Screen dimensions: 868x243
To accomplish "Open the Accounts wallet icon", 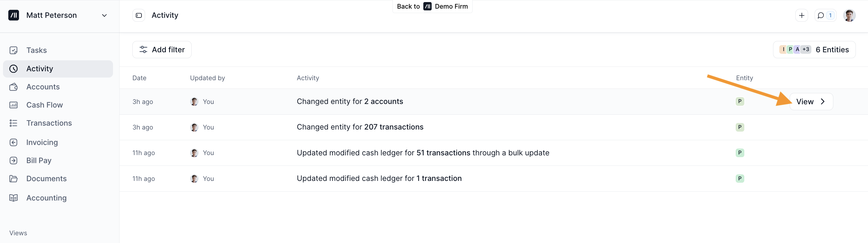I will click(13, 87).
